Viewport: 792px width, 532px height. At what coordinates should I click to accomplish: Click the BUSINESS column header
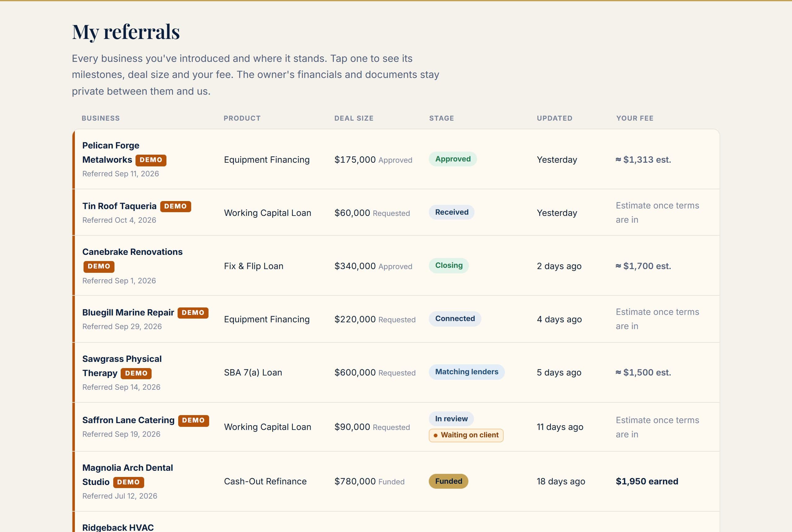[101, 118]
